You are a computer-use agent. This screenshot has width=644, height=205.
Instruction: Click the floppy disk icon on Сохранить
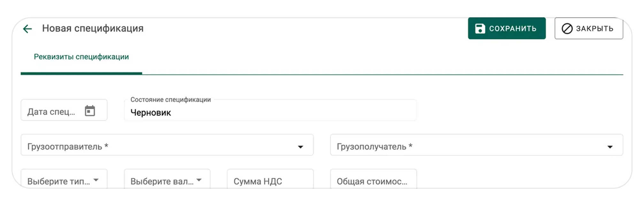[x=480, y=28]
